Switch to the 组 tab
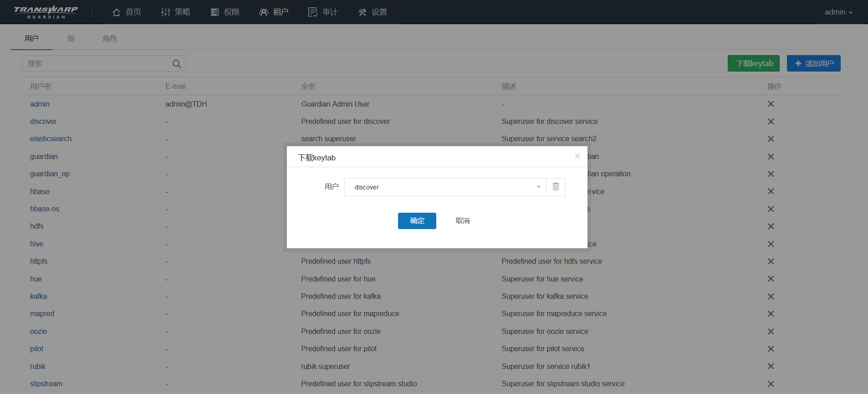 71,39
